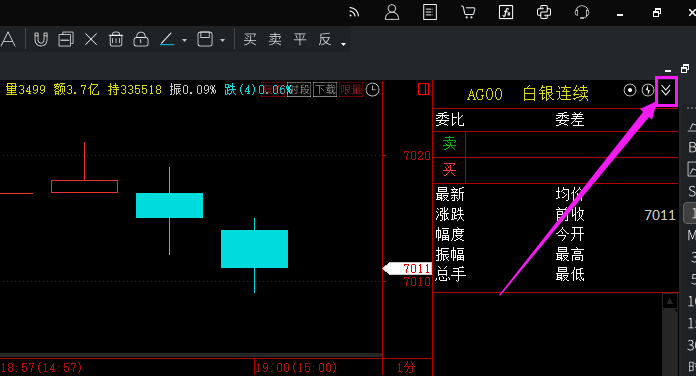Click the red 限量 button

tap(351, 90)
